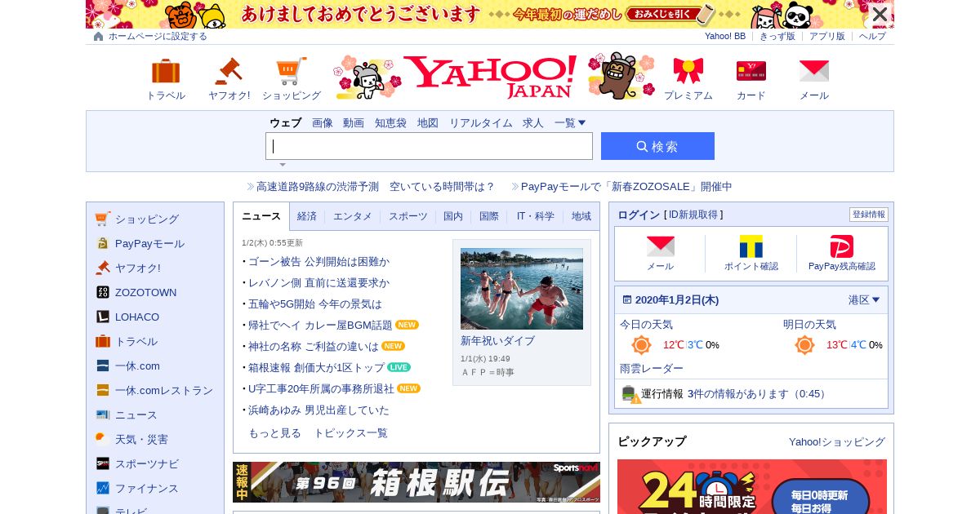Open the 第96回 箱根駅伝 banner
This screenshot has height=514, width=980.
tap(416, 482)
